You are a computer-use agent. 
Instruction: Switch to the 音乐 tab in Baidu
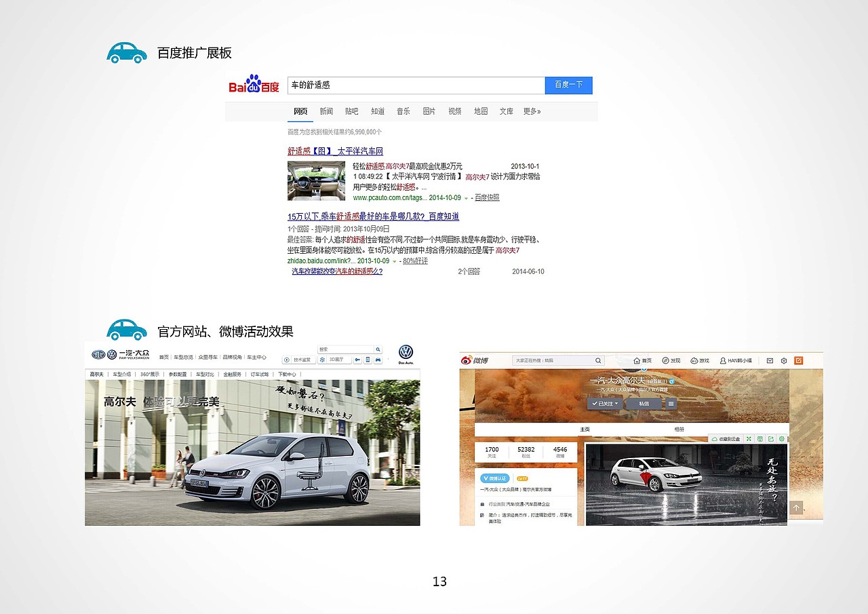(403, 111)
